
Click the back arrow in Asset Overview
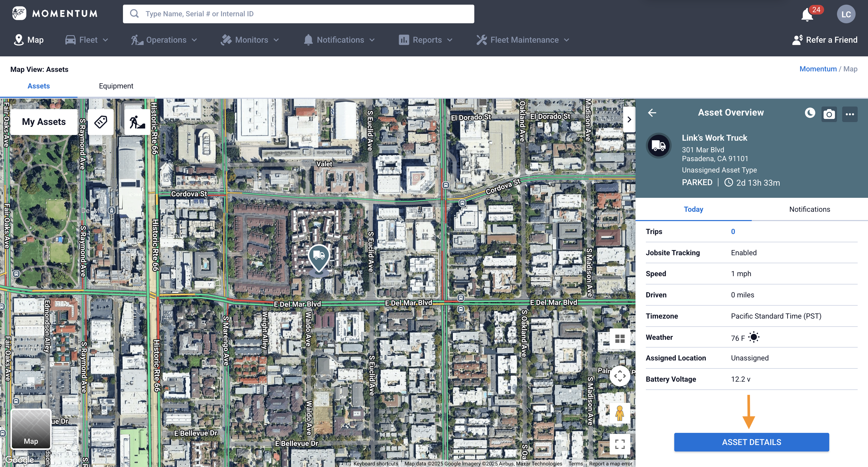[x=652, y=113]
